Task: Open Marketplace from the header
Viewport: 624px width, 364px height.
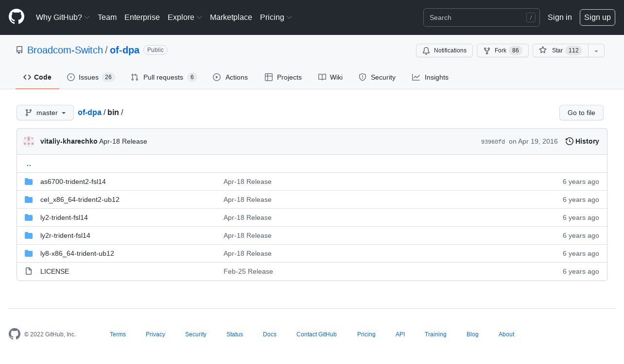Action: 231,17
